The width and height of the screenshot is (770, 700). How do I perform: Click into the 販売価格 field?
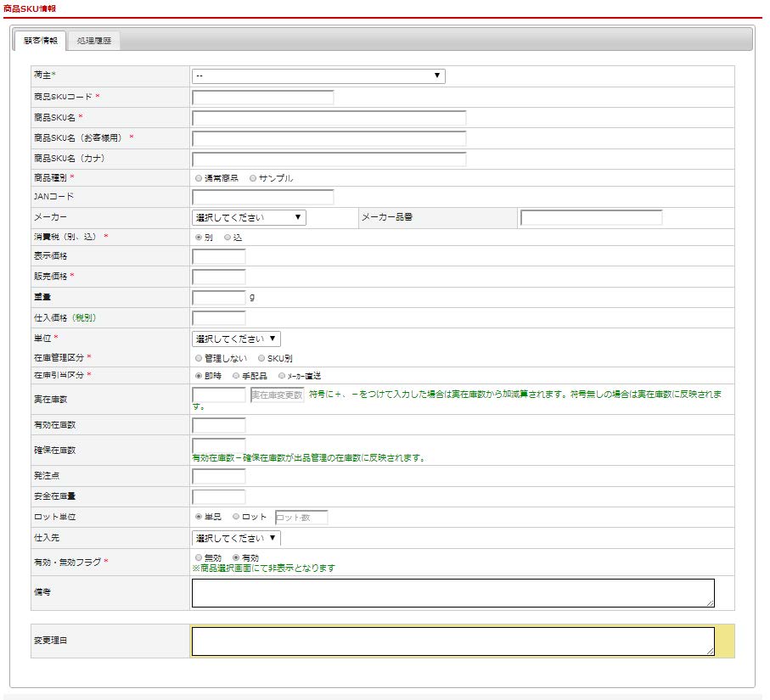tap(219, 277)
